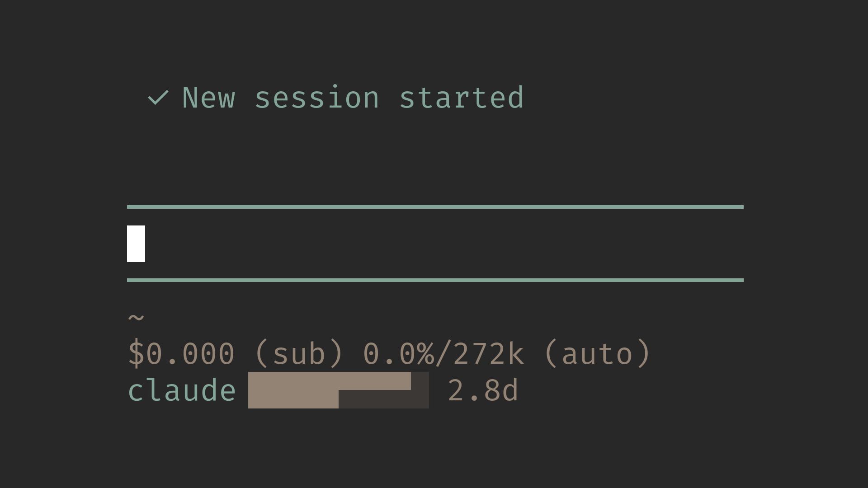Click the 2.8d reset time label
868x488 pixels.
pyautogui.click(x=483, y=390)
